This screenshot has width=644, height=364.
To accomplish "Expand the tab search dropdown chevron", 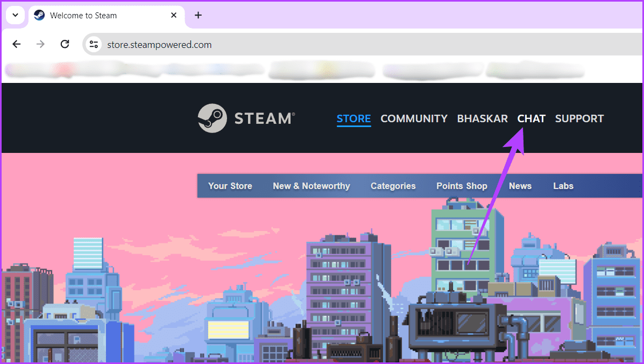I will (x=16, y=15).
